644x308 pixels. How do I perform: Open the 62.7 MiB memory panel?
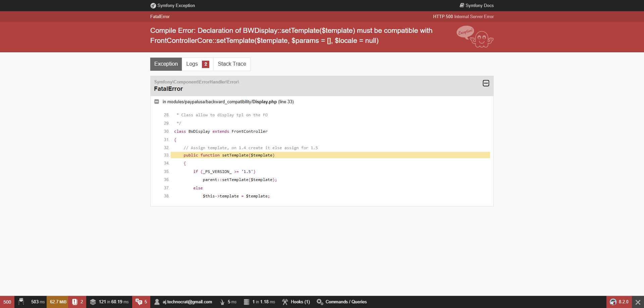(x=58, y=302)
